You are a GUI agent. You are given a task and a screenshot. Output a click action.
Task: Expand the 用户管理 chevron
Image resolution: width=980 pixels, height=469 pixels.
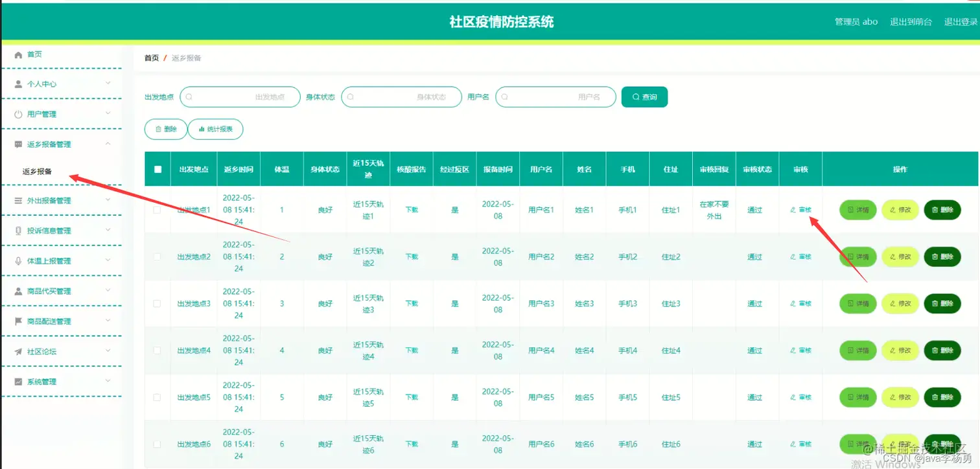point(108,113)
